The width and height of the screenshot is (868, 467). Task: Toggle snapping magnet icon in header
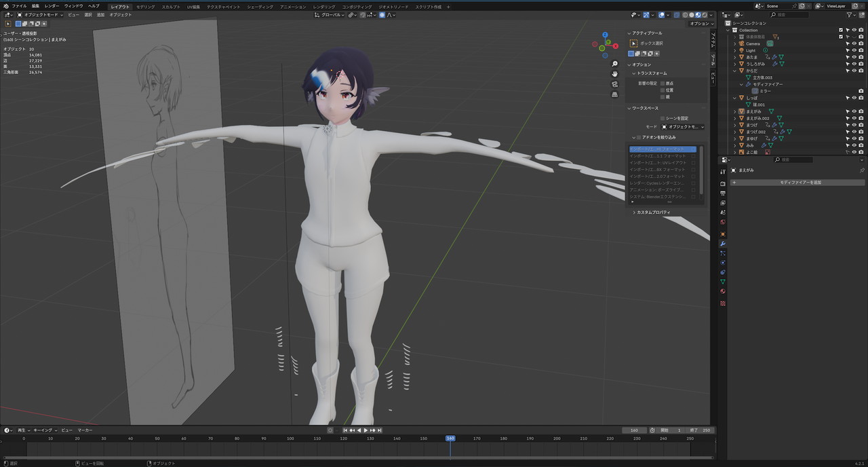[x=363, y=14]
